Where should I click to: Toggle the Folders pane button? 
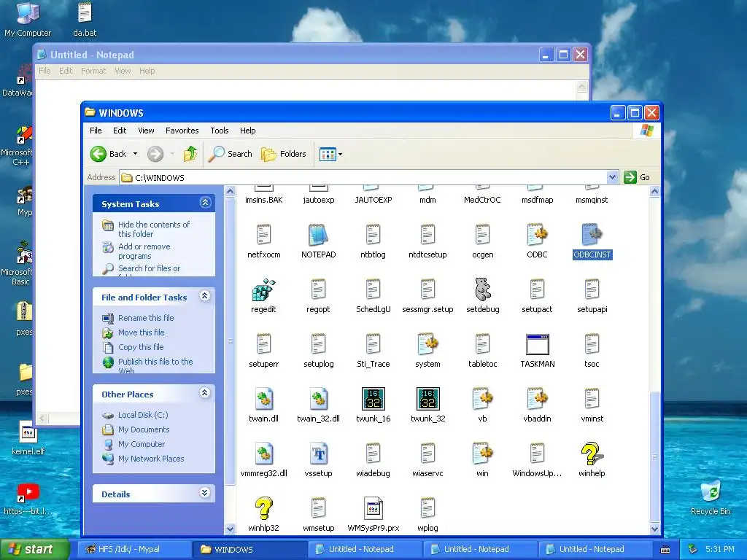[284, 154]
